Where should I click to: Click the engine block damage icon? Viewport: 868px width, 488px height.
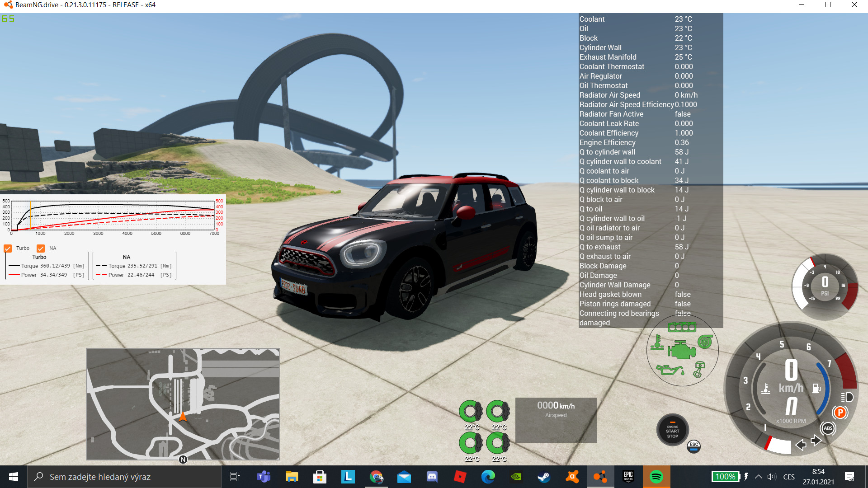pyautogui.click(x=682, y=351)
